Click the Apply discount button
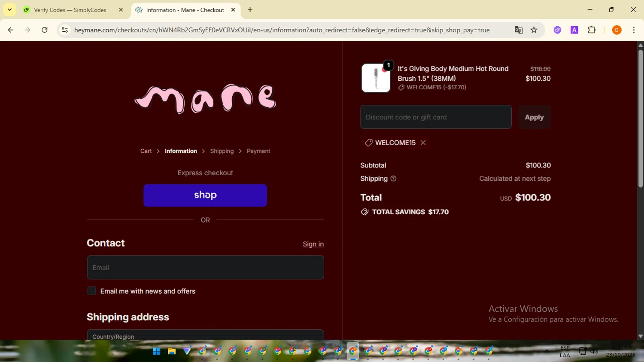This screenshot has width=644, height=362. coord(534,117)
